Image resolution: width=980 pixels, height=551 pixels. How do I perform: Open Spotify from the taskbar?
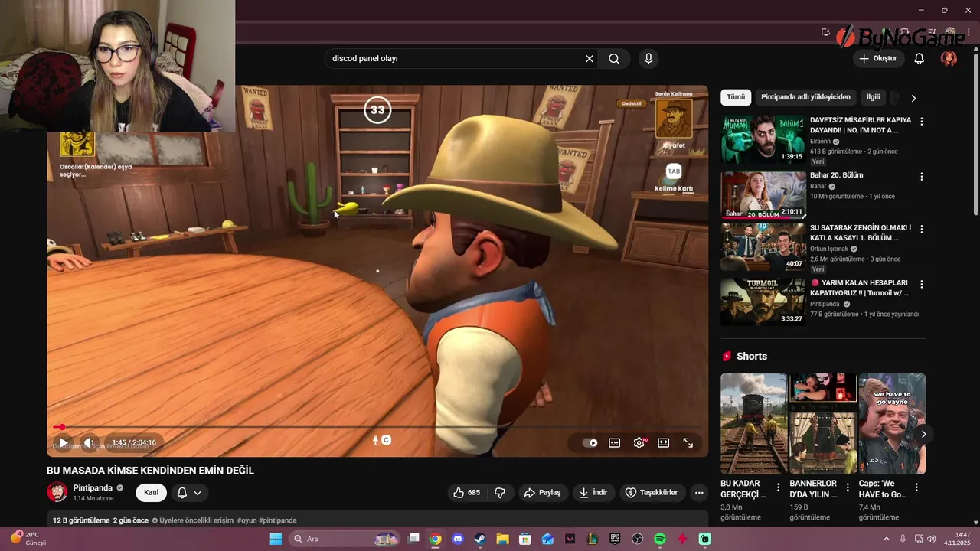(x=660, y=539)
